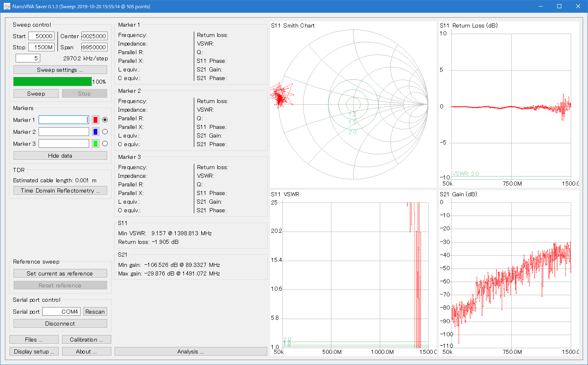Close the NanoVNA Saver window
Screen dimensions: 588x365
[578, 6]
